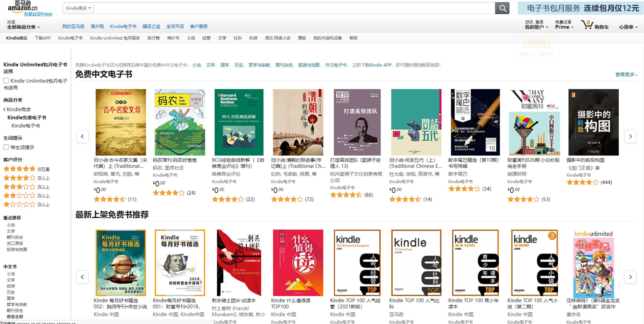Go to next free Chinese ebooks carousel page

point(630,136)
